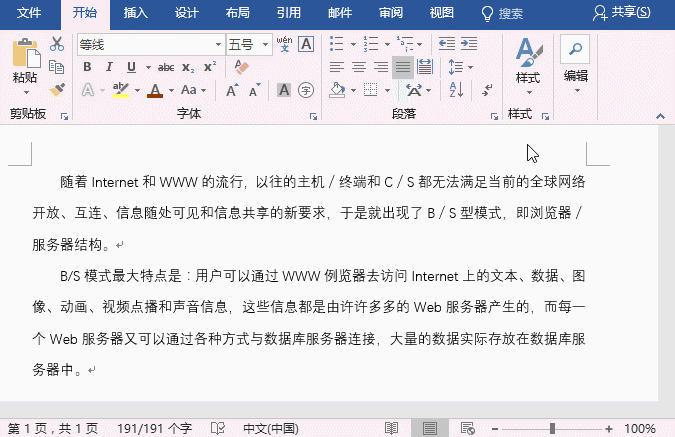The width and height of the screenshot is (675, 437).
Task: Apply distributed alignment
Action: coord(425,67)
